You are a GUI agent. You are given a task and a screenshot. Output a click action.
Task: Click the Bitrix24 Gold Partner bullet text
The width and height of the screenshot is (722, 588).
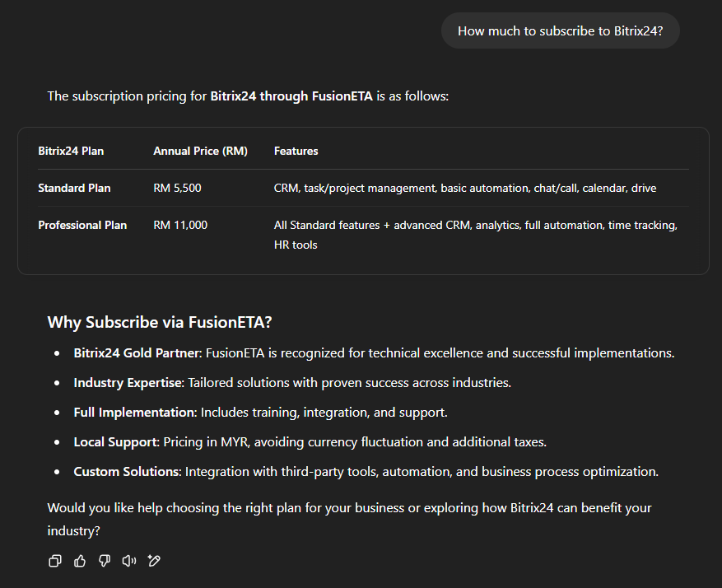click(x=137, y=352)
